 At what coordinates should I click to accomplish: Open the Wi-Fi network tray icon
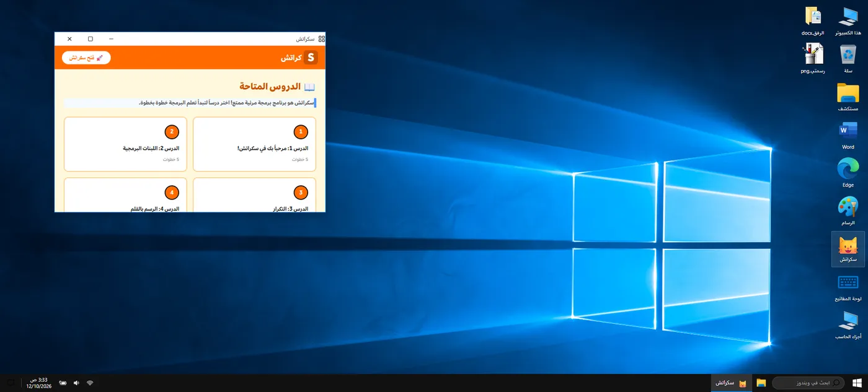(x=90, y=383)
